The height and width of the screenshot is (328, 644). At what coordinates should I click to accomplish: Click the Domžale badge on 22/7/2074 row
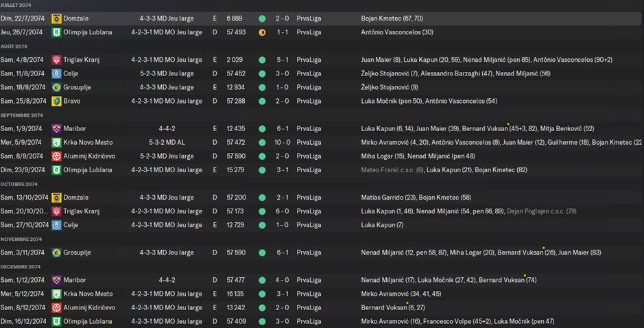pyautogui.click(x=56, y=19)
